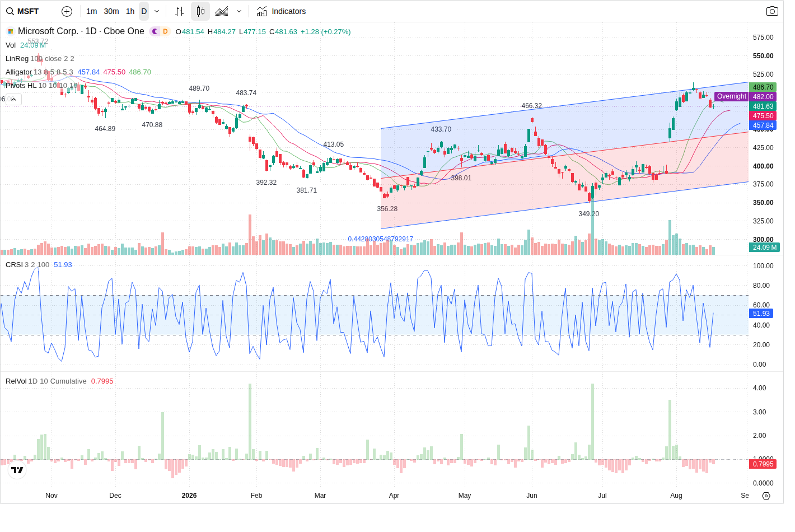
Task: Click the camera snapshot icon
Action: (772, 11)
